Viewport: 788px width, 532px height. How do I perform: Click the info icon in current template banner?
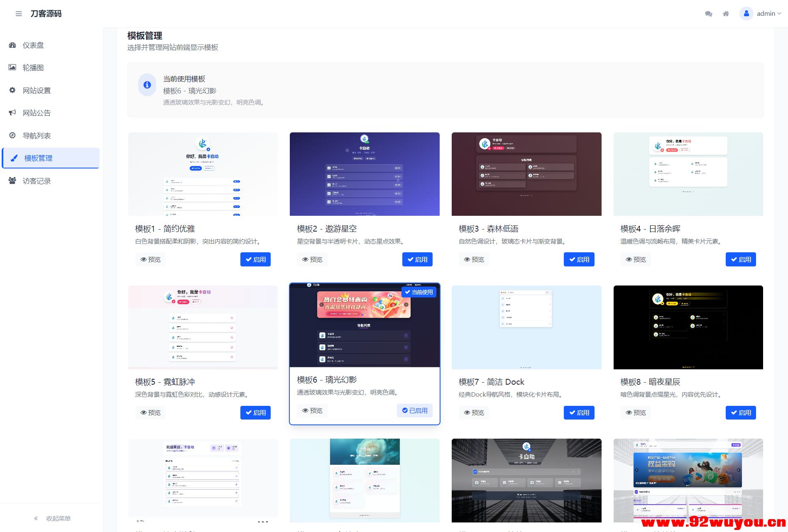click(x=147, y=85)
